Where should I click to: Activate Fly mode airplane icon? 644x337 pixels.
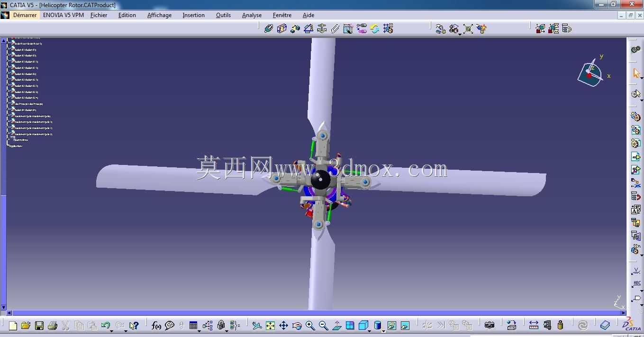(257, 326)
